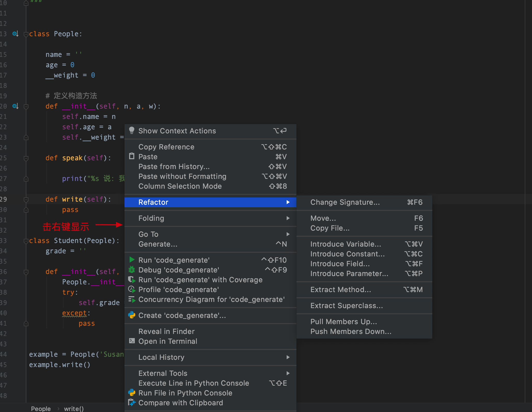
Task: Click the coverage shield icon
Action: [132, 279]
